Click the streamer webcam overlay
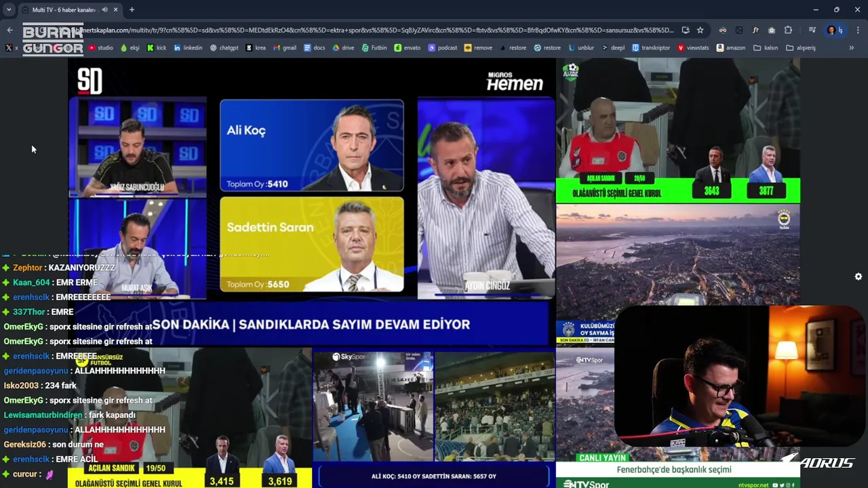Screen dimensions: 868x488 coord(739,376)
